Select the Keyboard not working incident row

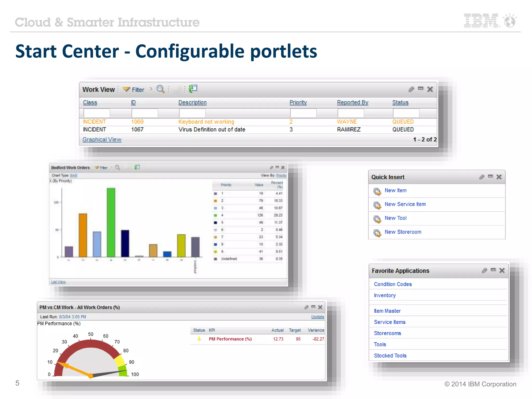click(206, 122)
